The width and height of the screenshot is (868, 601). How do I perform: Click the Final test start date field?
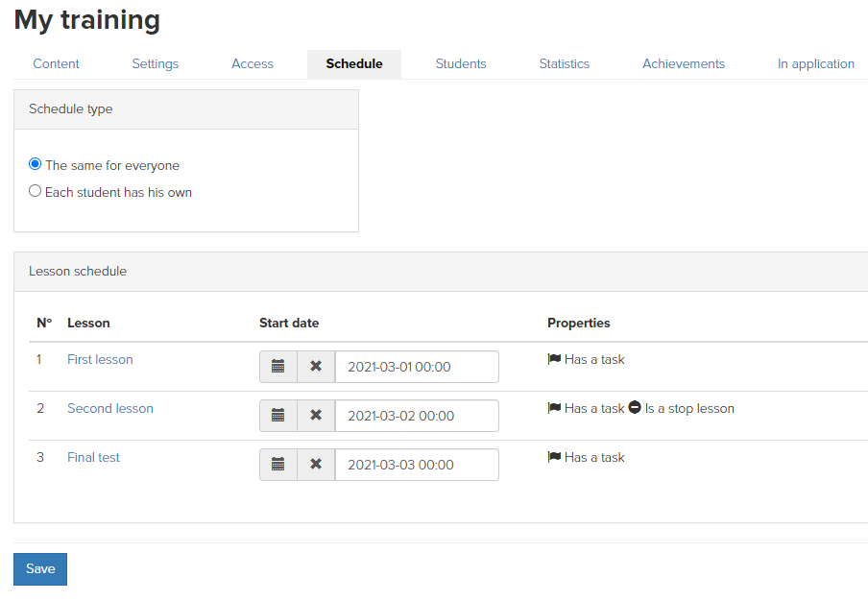click(x=417, y=465)
